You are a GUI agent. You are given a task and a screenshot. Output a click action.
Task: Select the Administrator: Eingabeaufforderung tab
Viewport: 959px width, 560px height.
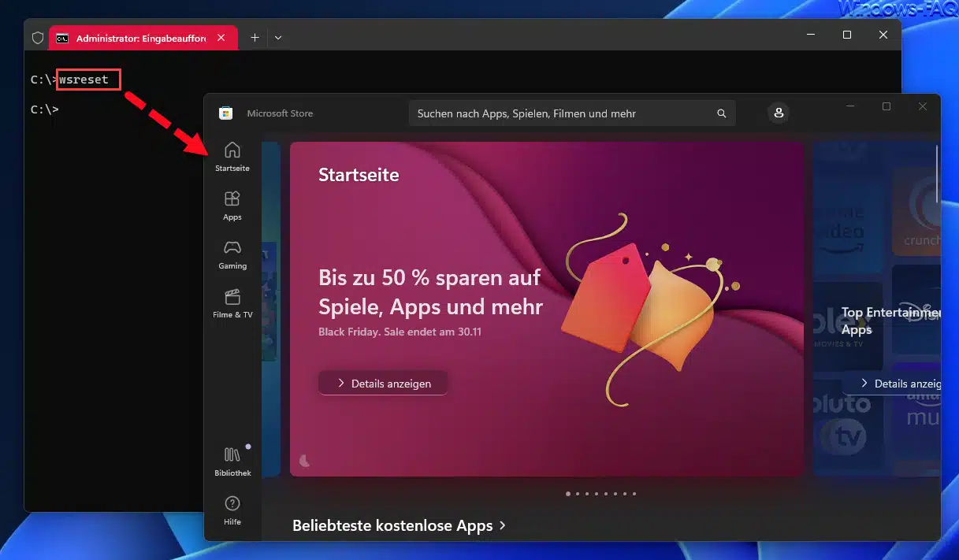pos(143,38)
